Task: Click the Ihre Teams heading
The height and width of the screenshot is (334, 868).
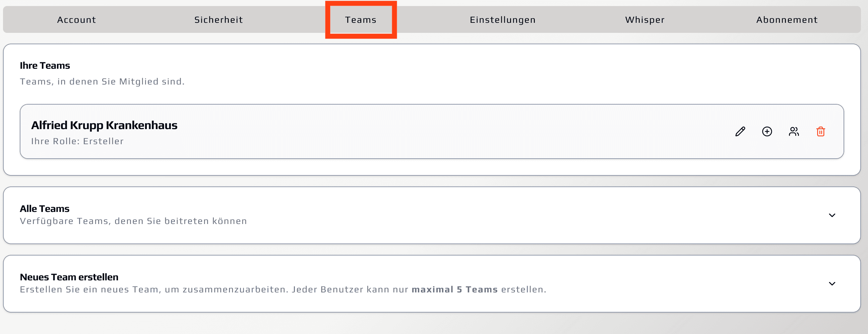Action: pos(45,65)
